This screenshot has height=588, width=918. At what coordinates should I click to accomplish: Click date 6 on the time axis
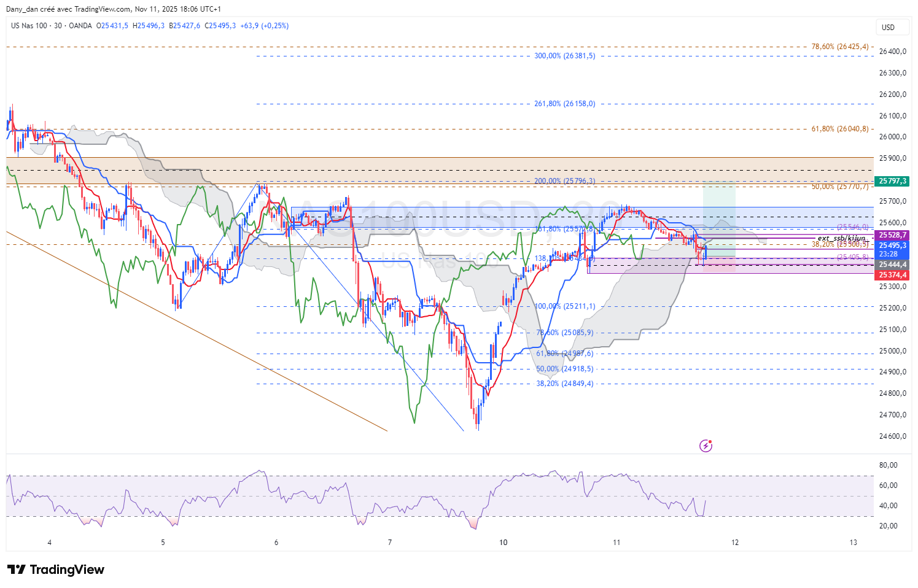click(x=276, y=543)
